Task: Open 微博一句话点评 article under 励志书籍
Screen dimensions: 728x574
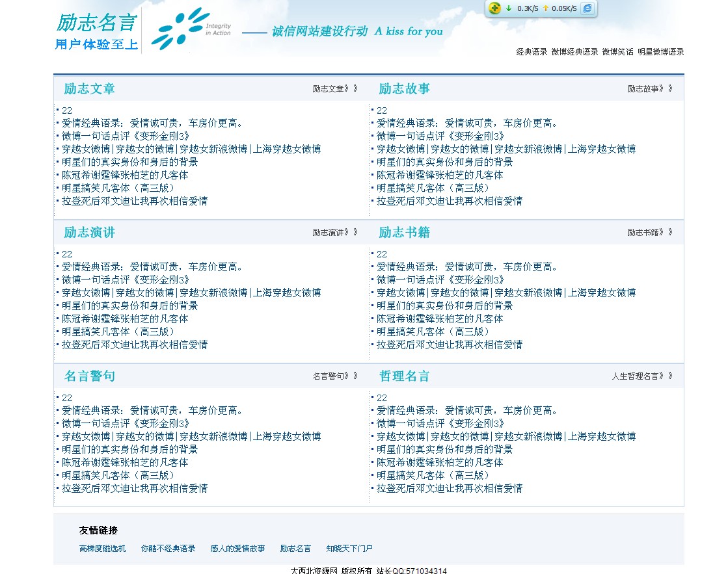Action: [440, 280]
